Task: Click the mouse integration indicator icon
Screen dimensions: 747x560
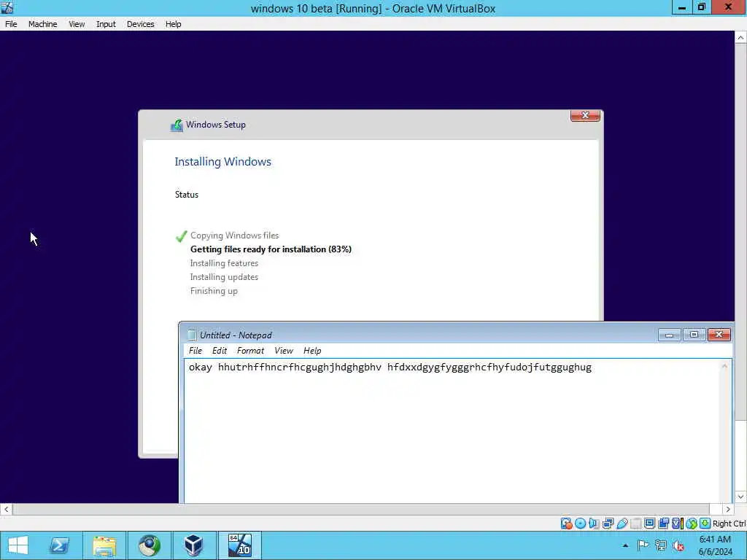Action: [692, 524]
